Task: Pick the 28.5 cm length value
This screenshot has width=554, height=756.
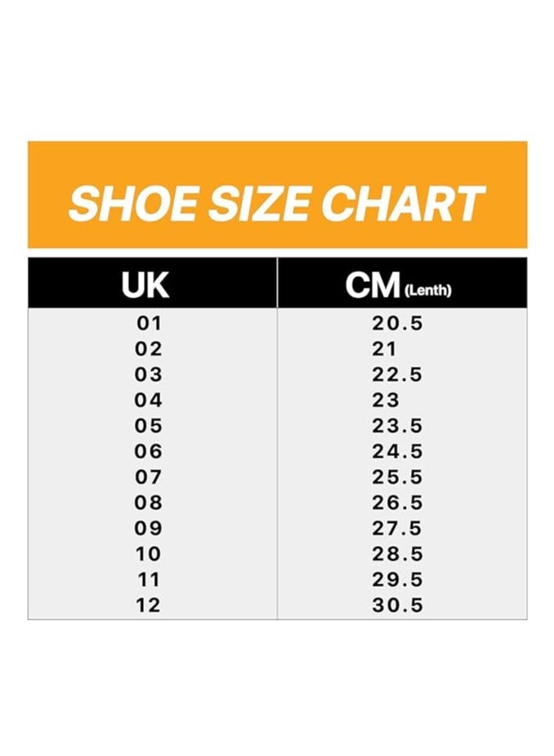Action: pos(398,554)
